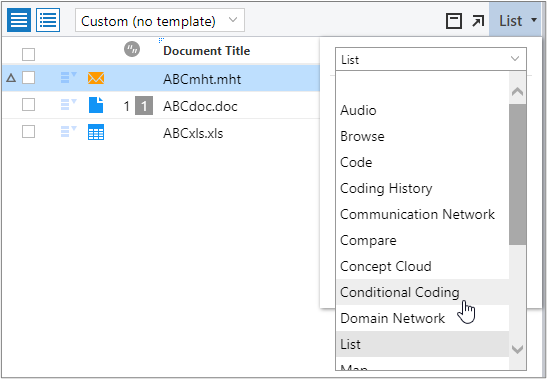Click the dropdown scrollbar down arrow
547x379 pixels.
coord(517,349)
